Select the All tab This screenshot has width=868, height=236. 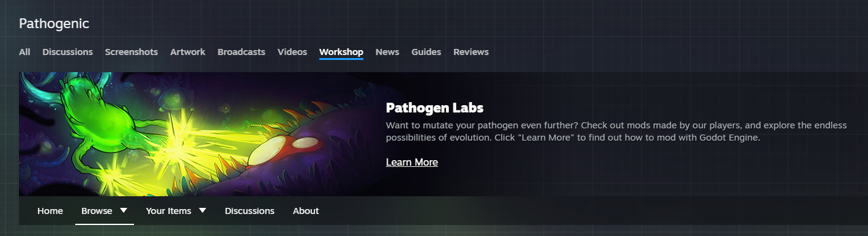tap(24, 52)
